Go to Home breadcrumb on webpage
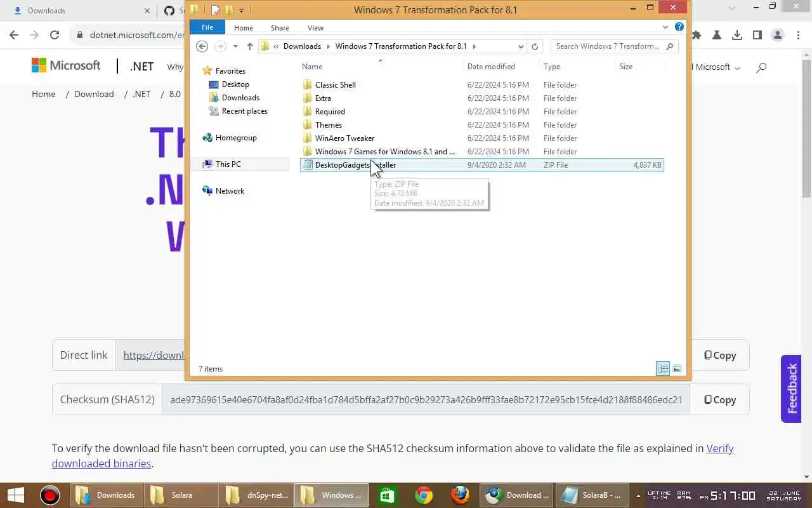This screenshot has height=508, width=812. click(44, 94)
